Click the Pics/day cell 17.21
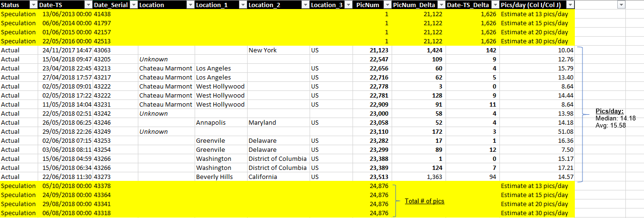The image size is (644, 218). pos(538,168)
